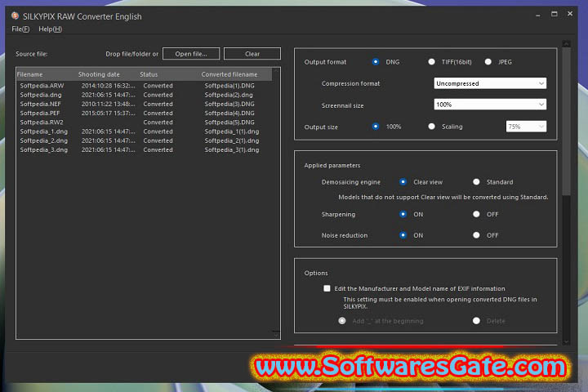Click the settings panel scroll-down arrow
The image size is (588, 392).
coord(566,341)
